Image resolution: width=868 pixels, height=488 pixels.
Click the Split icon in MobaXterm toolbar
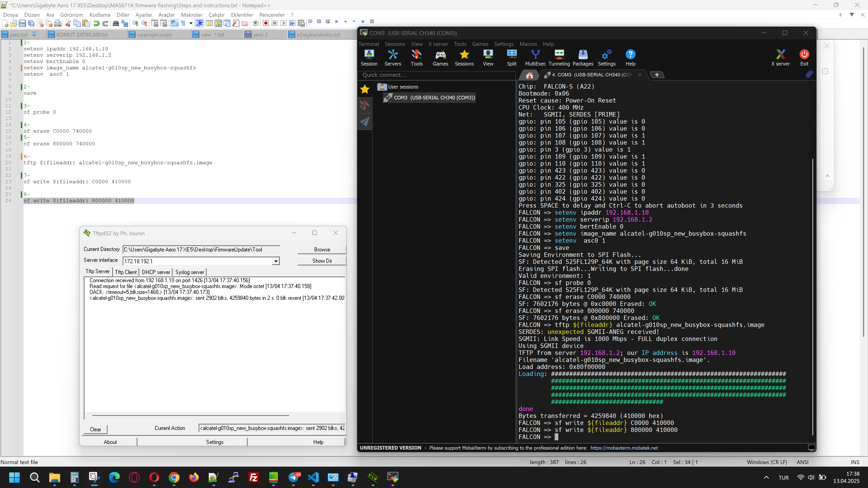pyautogui.click(x=512, y=58)
